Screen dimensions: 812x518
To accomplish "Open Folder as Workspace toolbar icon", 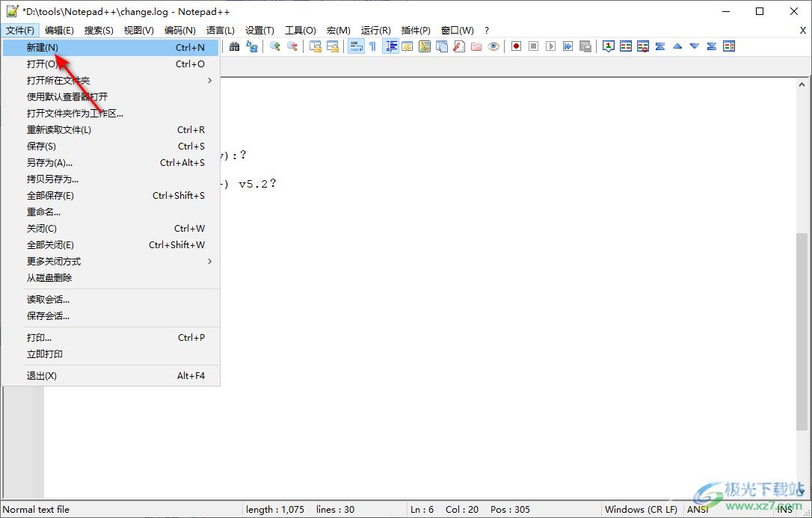I will pos(476,46).
